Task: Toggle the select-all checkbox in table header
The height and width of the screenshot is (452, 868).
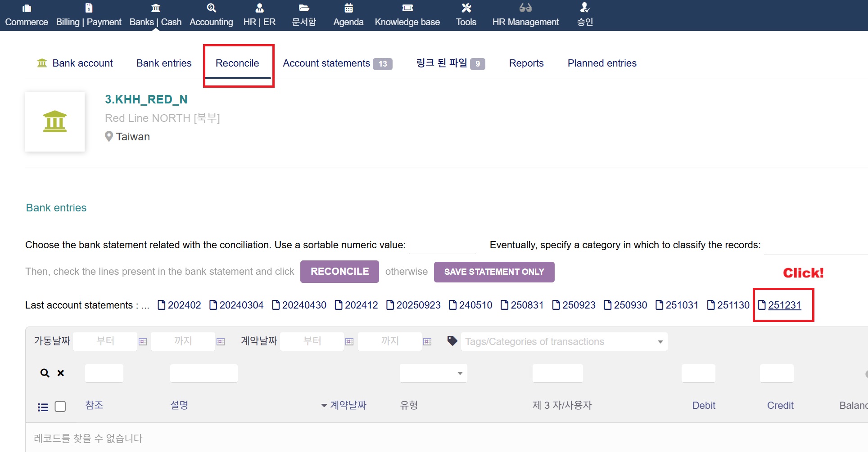Action: (x=60, y=407)
